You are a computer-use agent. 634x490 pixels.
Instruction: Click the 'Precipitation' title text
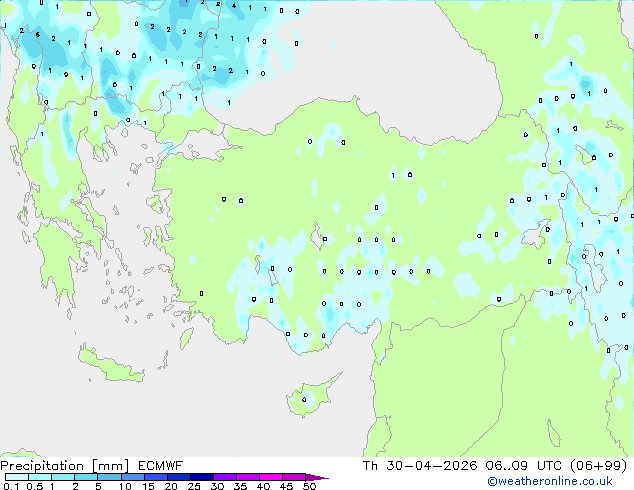(x=42, y=466)
